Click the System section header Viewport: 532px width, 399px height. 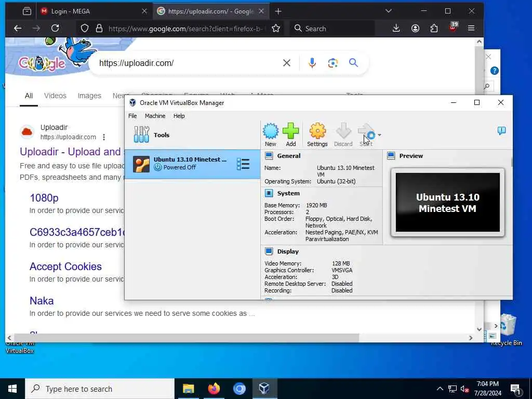click(288, 193)
